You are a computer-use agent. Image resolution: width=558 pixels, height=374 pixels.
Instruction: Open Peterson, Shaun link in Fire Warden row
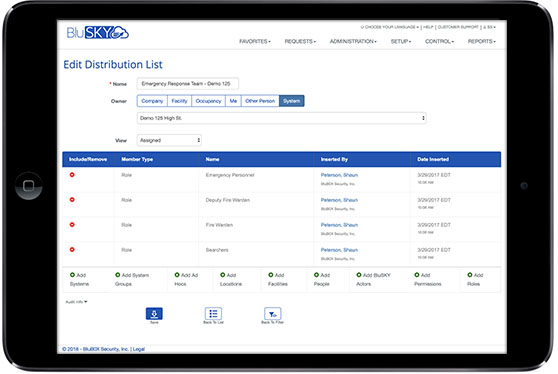click(339, 225)
